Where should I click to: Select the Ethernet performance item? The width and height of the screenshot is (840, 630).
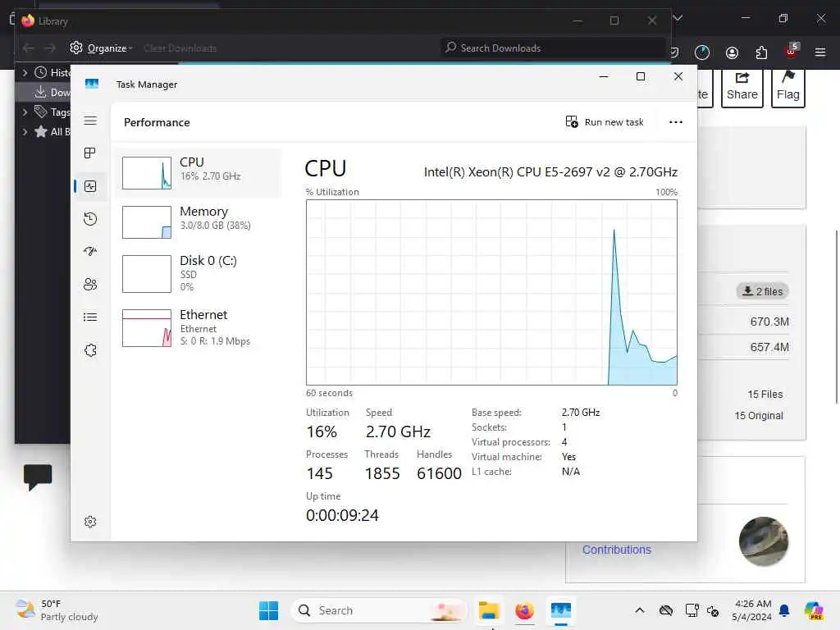click(199, 327)
